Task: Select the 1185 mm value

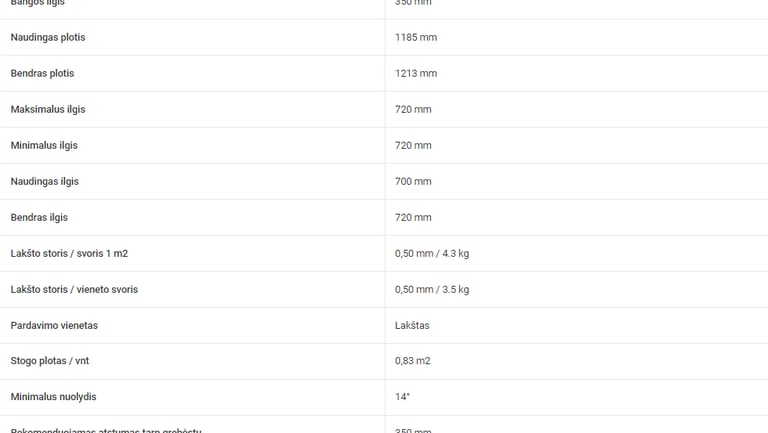Action: [x=416, y=37]
